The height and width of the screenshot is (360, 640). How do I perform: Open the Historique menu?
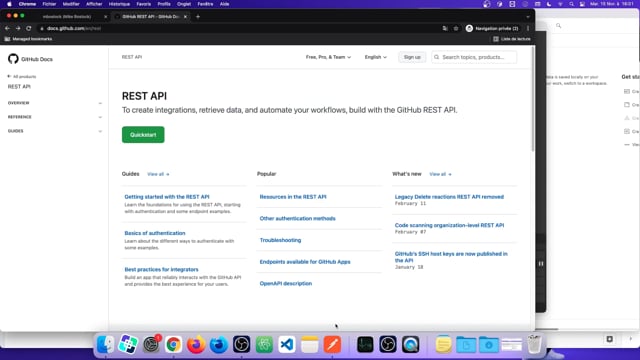point(119,4)
